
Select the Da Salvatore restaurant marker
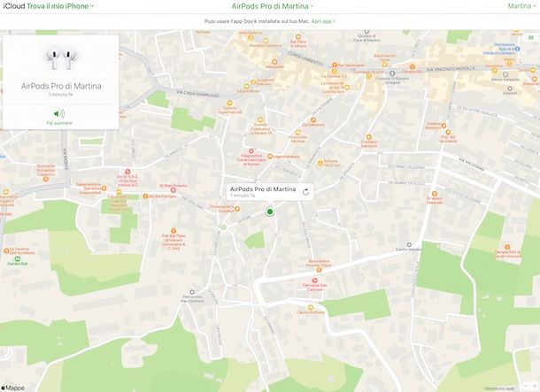313,119
